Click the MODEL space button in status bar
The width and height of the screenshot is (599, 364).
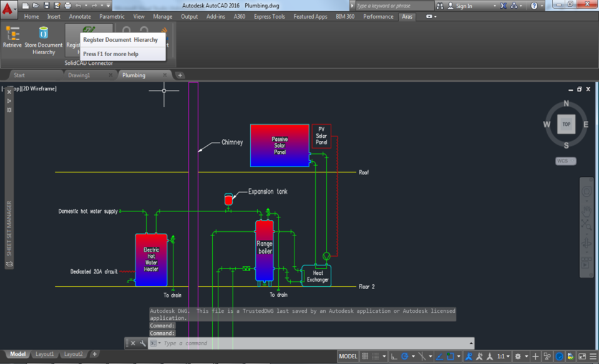(348, 357)
